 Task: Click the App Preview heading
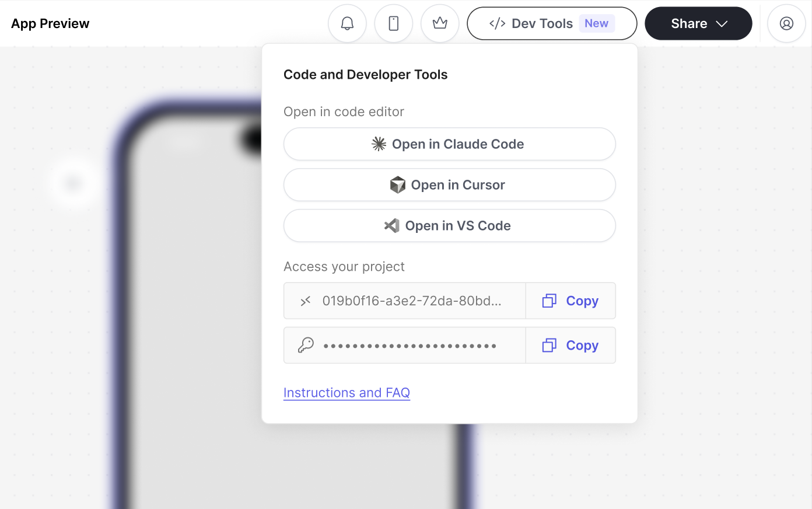pos(50,23)
